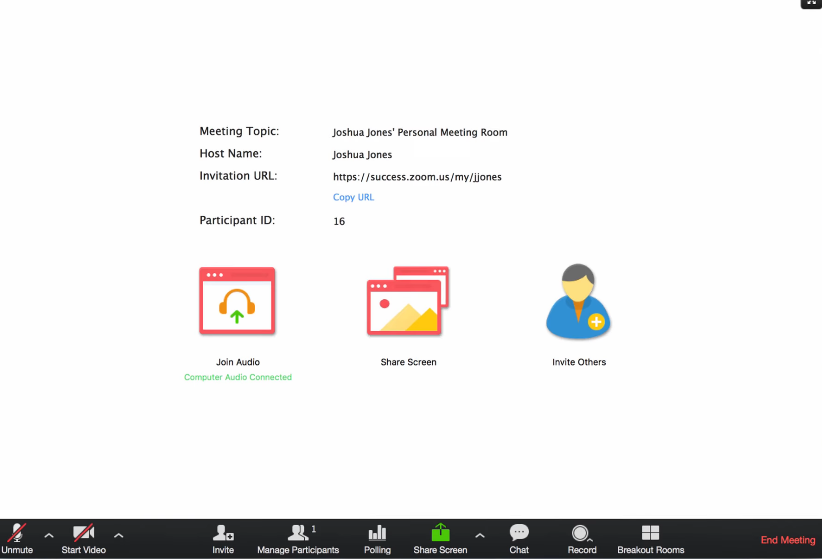Click the invitation URL https://success.zoom.us/my/jjones
The height and width of the screenshot is (559, 822).
[417, 177]
